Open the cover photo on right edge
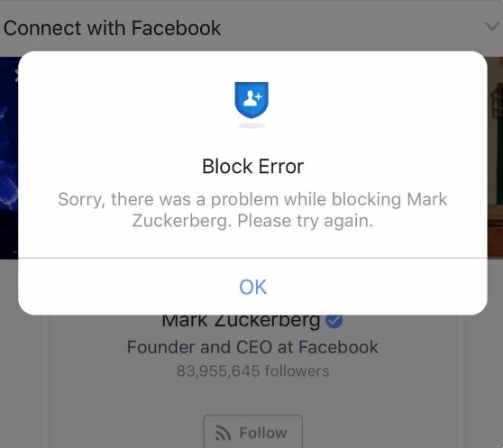The image size is (503, 448). click(x=495, y=157)
